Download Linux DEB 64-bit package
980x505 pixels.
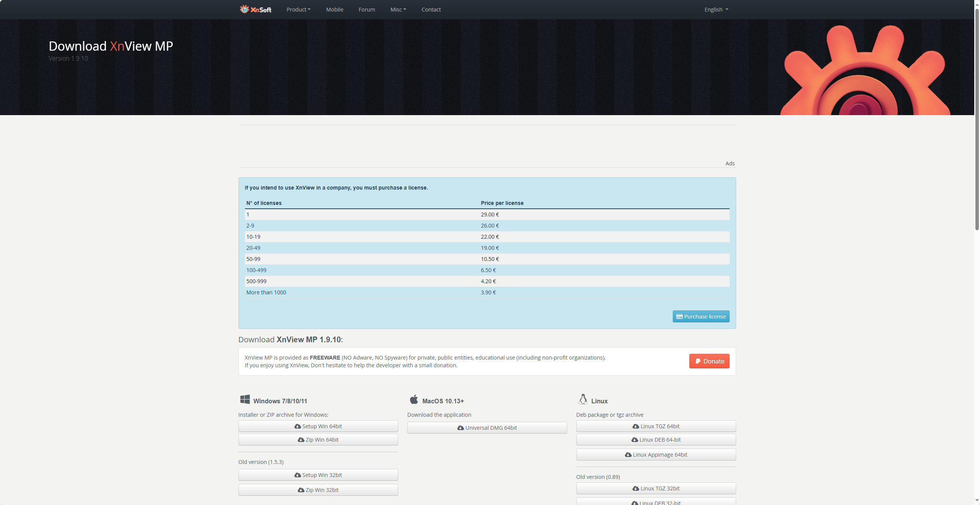656,440
